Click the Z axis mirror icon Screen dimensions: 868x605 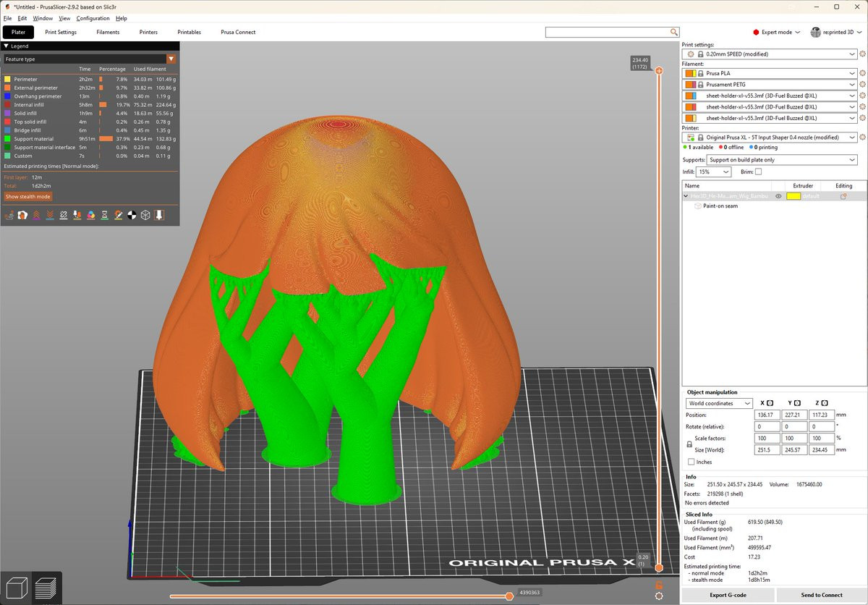tap(825, 403)
